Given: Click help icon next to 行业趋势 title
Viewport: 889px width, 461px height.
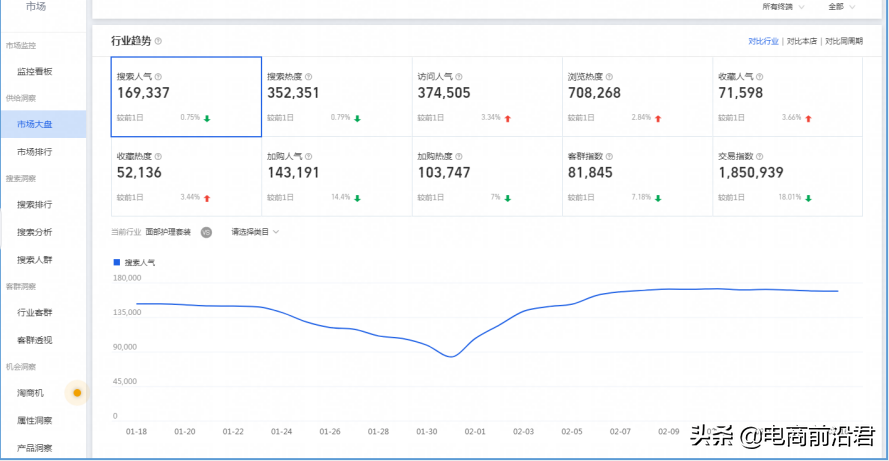Looking at the screenshot, I should 159,41.
